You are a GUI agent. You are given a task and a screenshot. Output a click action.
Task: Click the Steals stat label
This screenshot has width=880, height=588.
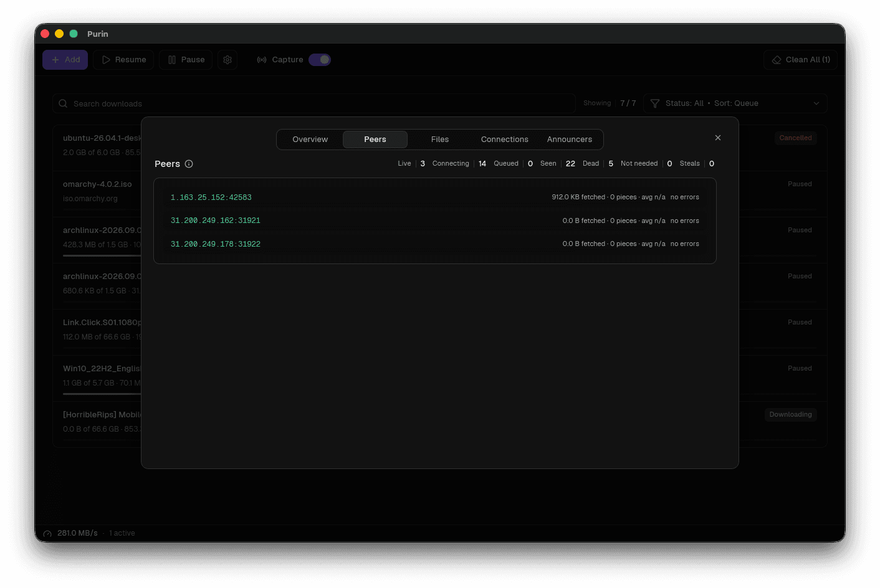point(690,164)
